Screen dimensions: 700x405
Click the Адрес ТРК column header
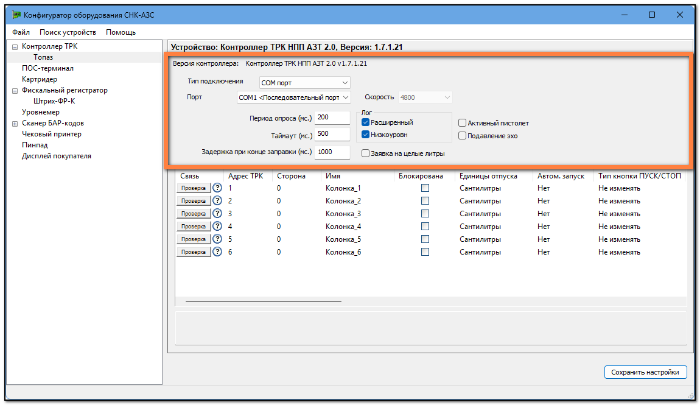pyautogui.click(x=246, y=176)
